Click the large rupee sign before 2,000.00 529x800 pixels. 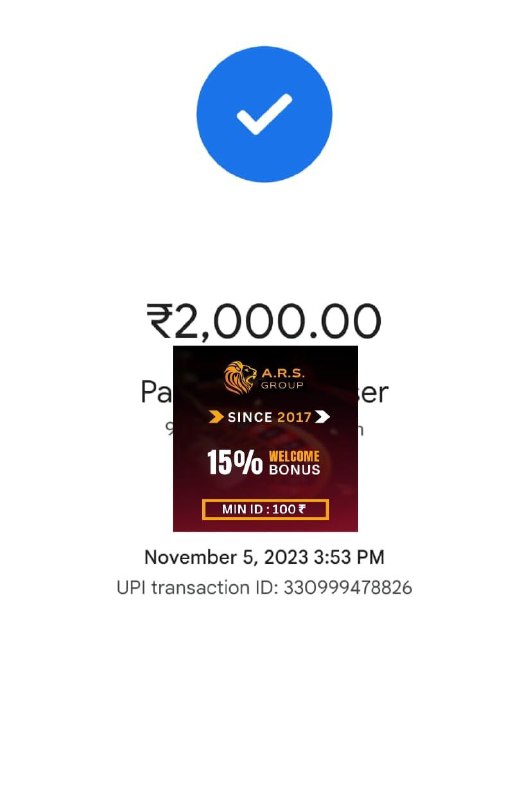pos(159,320)
